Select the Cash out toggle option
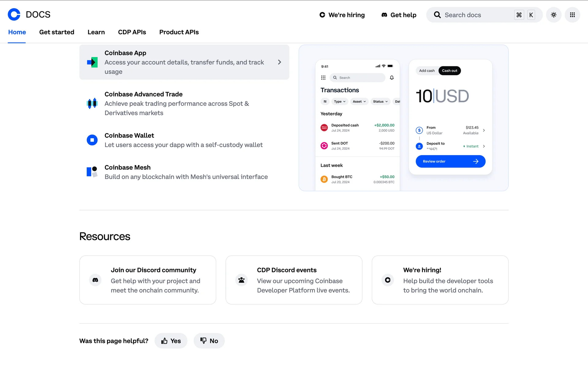This screenshot has height=368, width=588. coord(449,71)
